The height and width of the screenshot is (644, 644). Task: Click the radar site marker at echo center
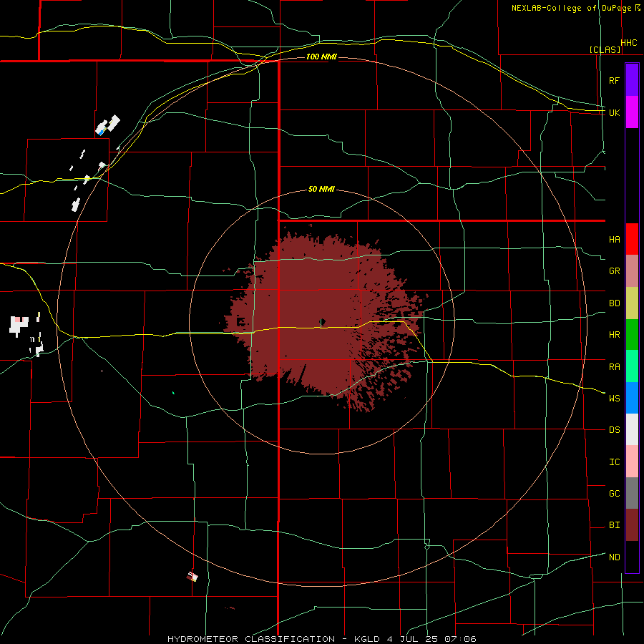[323, 321]
